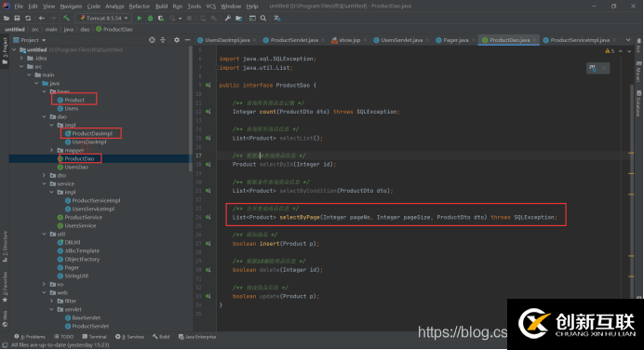Open the Navigate menu
644x350 pixels.
71,7
